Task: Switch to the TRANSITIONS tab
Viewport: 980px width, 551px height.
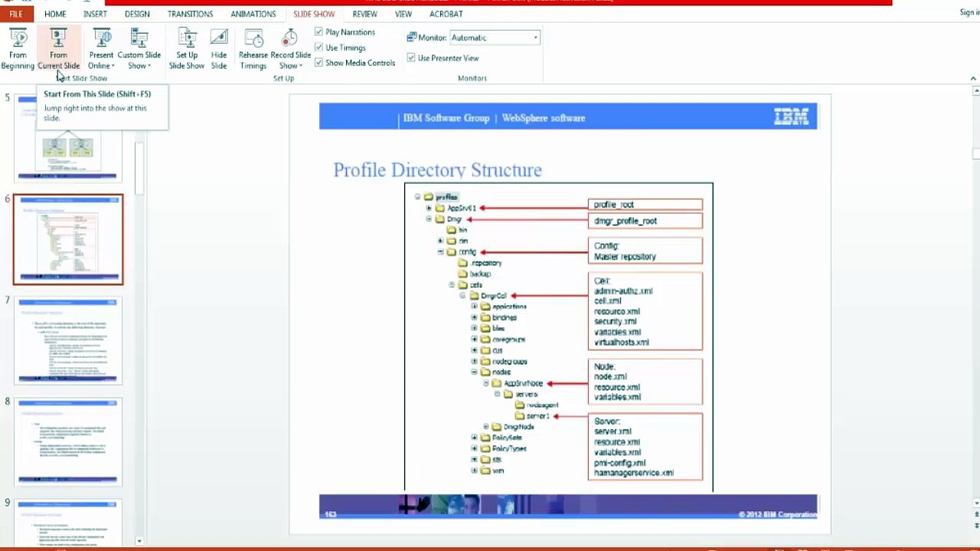Action: [x=190, y=14]
